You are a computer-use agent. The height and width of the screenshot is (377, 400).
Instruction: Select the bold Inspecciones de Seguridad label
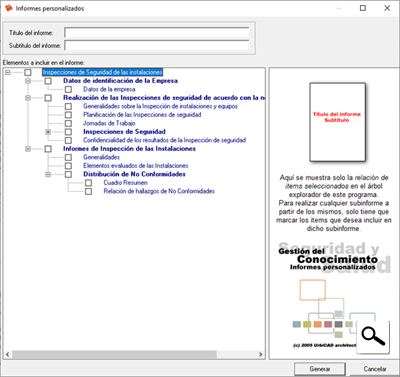[x=124, y=132]
